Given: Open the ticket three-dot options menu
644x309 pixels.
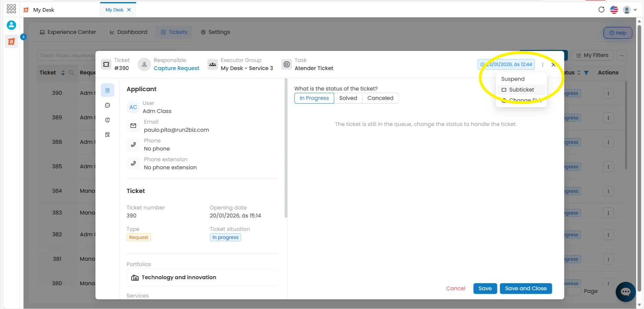Looking at the screenshot, I should (x=543, y=65).
